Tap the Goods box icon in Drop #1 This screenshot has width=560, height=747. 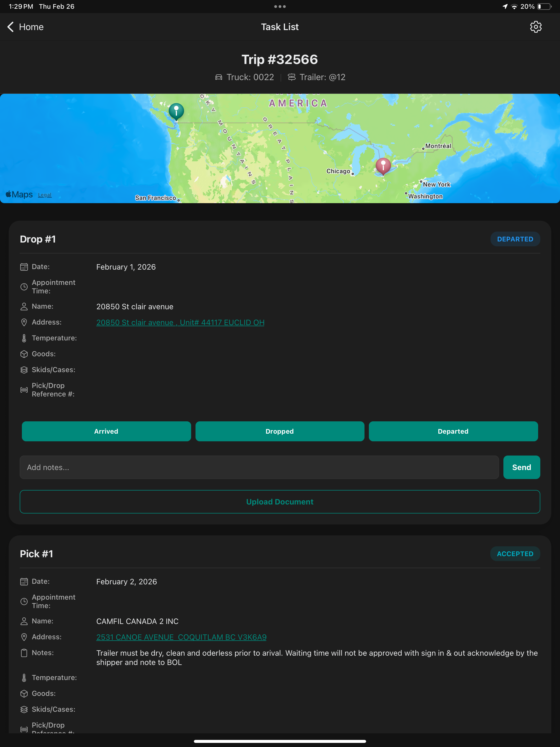(24, 354)
